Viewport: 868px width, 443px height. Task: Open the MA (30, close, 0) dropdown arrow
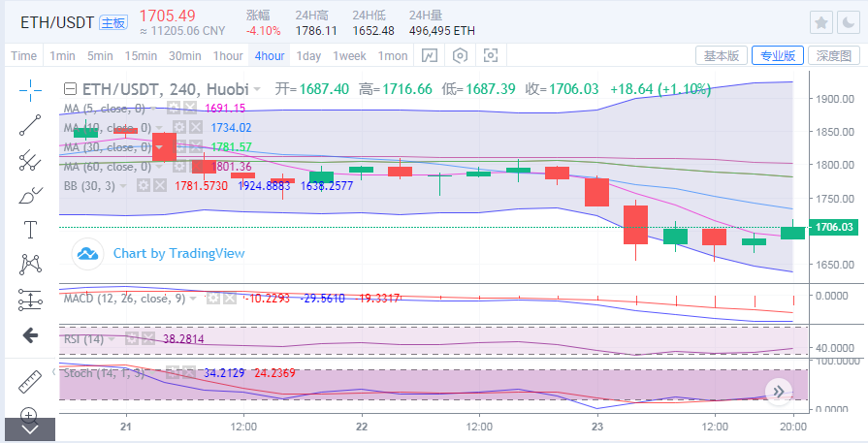click(x=159, y=147)
